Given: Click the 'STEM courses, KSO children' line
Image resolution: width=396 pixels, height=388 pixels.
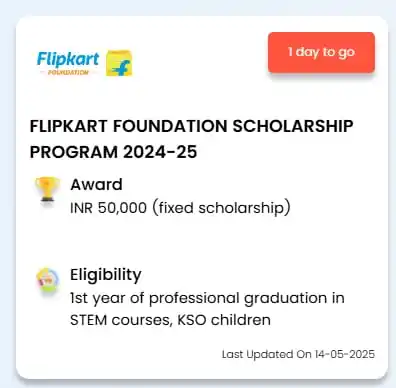Looking at the screenshot, I should 170,320.
